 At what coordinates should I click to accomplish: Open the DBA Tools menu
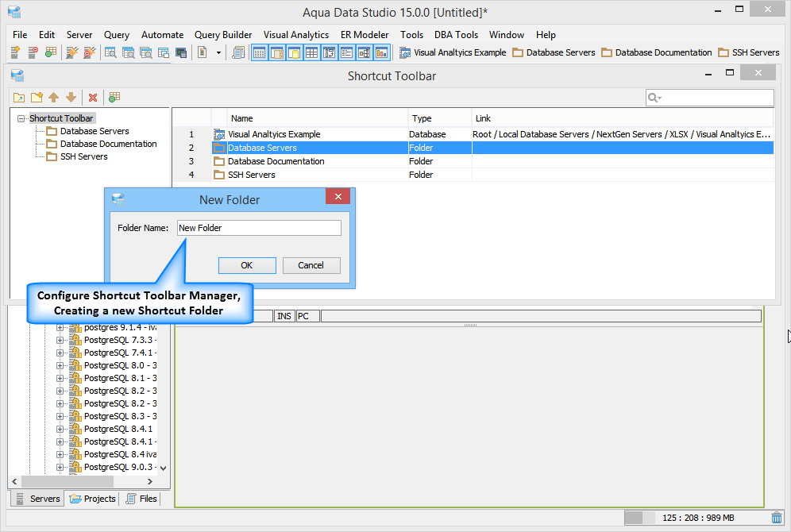(x=456, y=35)
